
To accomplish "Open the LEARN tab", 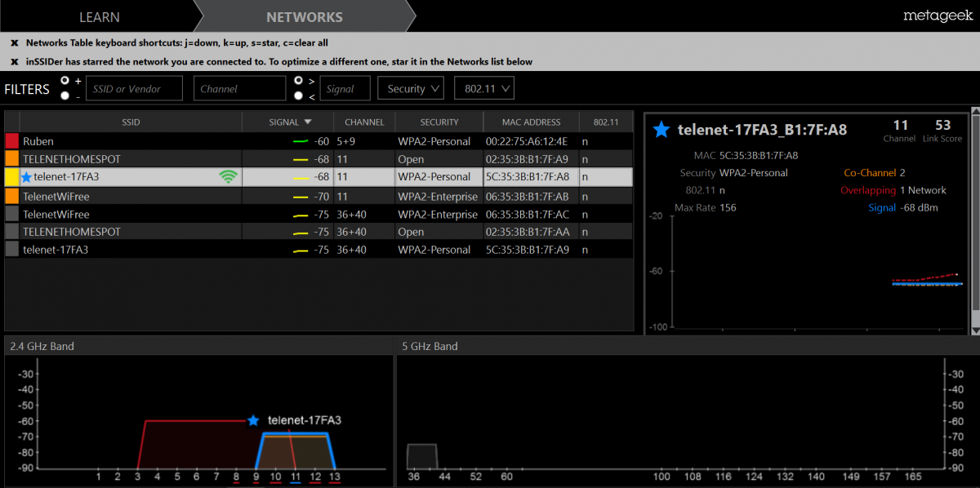I will click(x=100, y=16).
